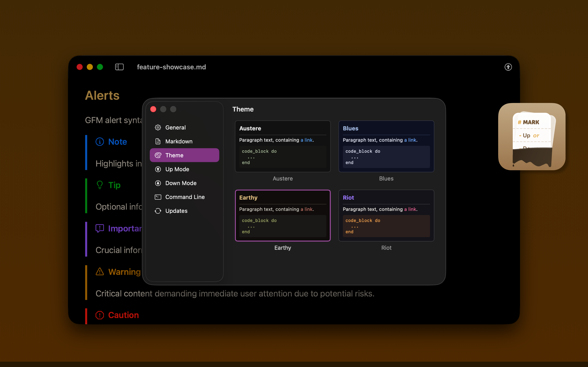Click the share upload icon at top right
588x367 pixels.
[x=508, y=67]
